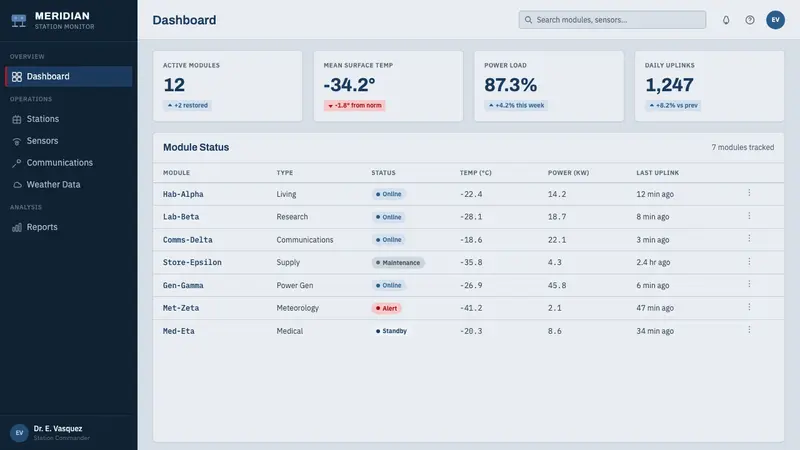Click the Met-Zeta module name

tap(181, 308)
